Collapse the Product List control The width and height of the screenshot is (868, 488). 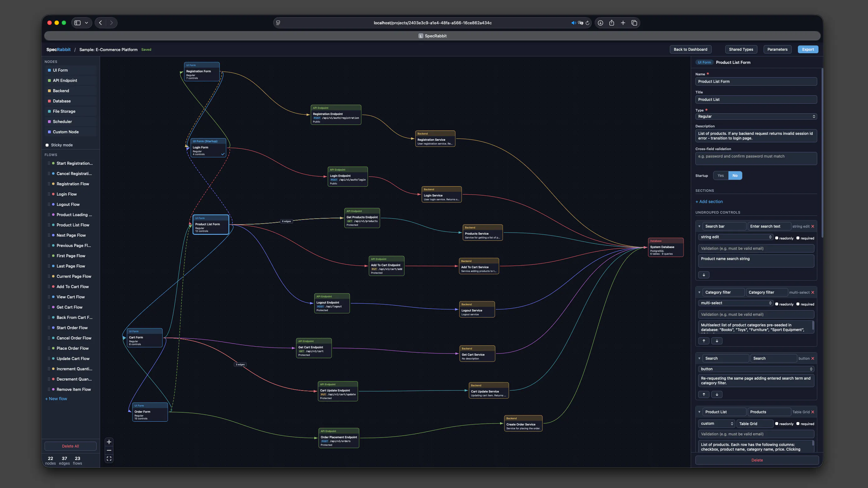699,412
